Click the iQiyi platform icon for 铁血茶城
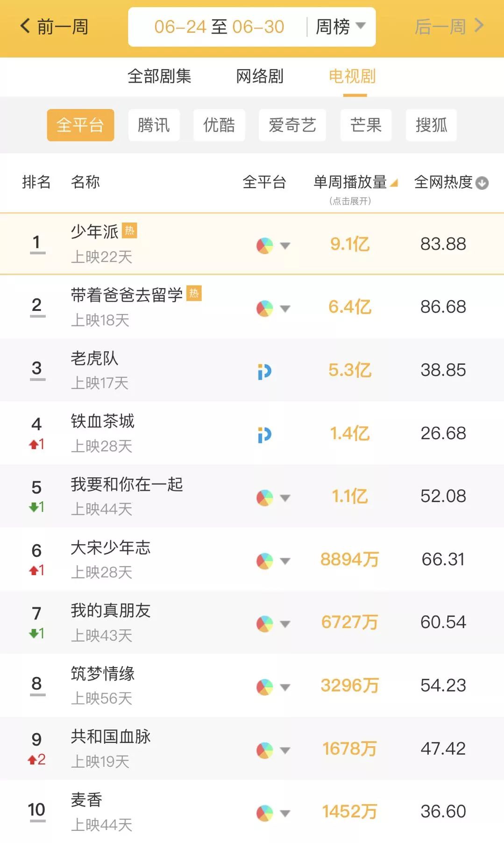This screenshot has height=843, width=504. (264, 435)
